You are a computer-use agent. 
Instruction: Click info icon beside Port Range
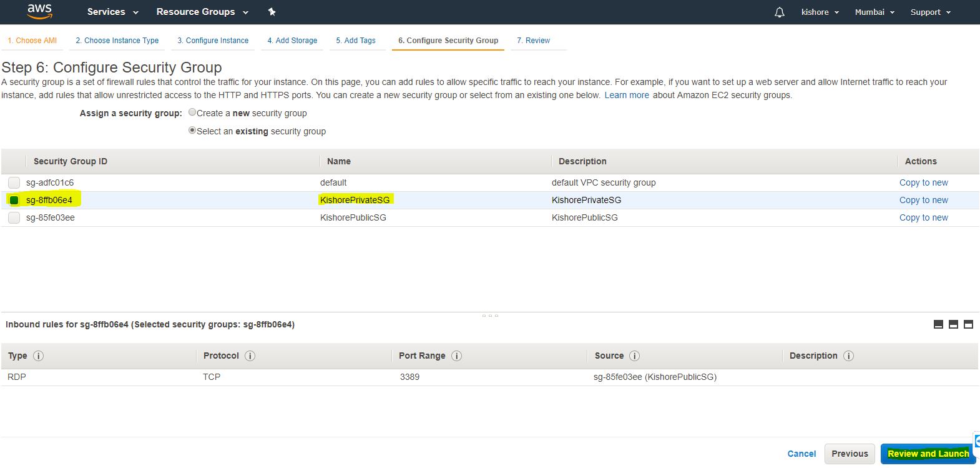pyautogui.click(x=456, y=356)
